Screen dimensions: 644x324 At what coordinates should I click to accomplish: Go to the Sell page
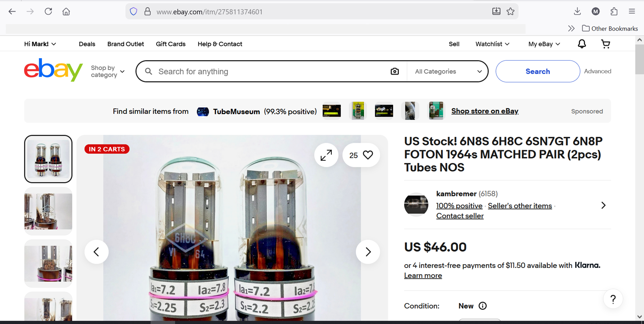click(x=454, y=44)
